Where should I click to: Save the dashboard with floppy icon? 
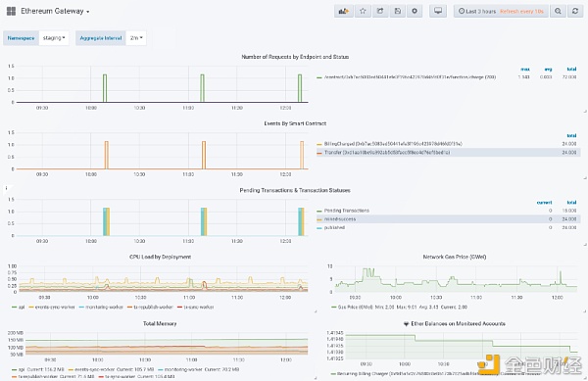point(398,11)
